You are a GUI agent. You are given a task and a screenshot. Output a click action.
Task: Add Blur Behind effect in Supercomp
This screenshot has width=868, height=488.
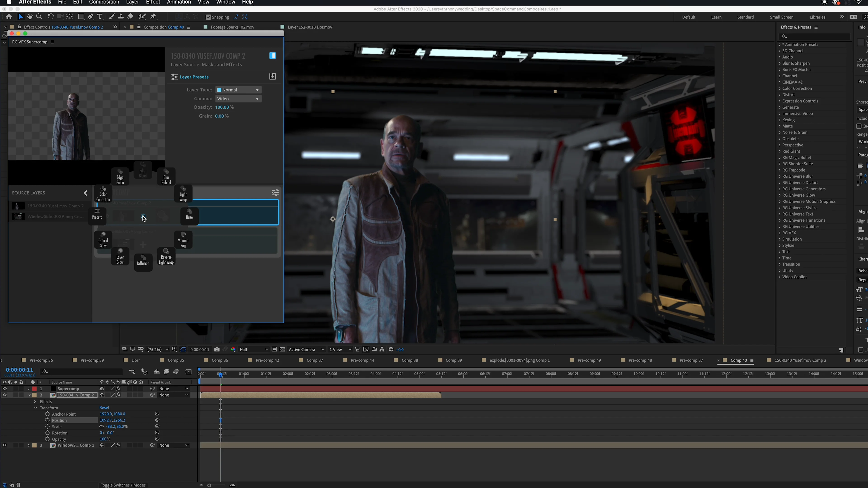pos(166,176)
